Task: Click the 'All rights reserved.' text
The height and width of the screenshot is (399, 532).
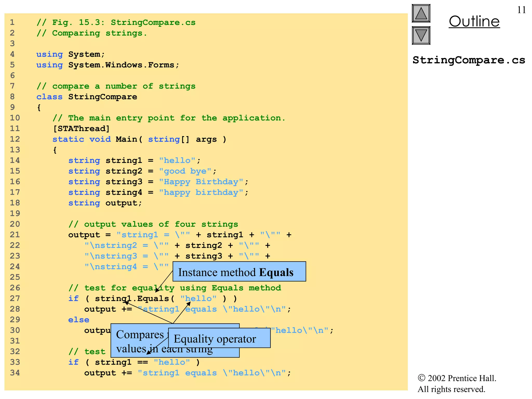Action: [x=451, y=389]
